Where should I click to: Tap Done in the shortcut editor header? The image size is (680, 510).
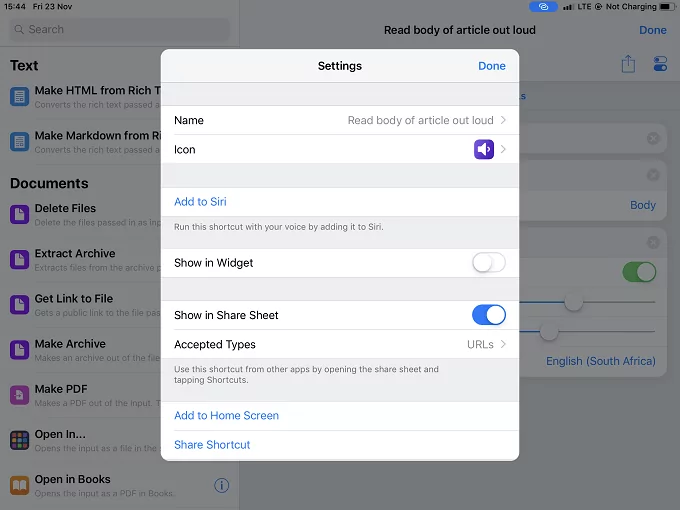tap(653, 30)
